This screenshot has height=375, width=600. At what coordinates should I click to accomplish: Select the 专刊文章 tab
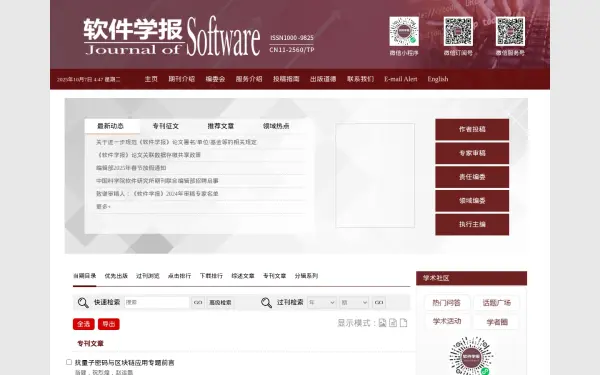[x=274, y=276]
